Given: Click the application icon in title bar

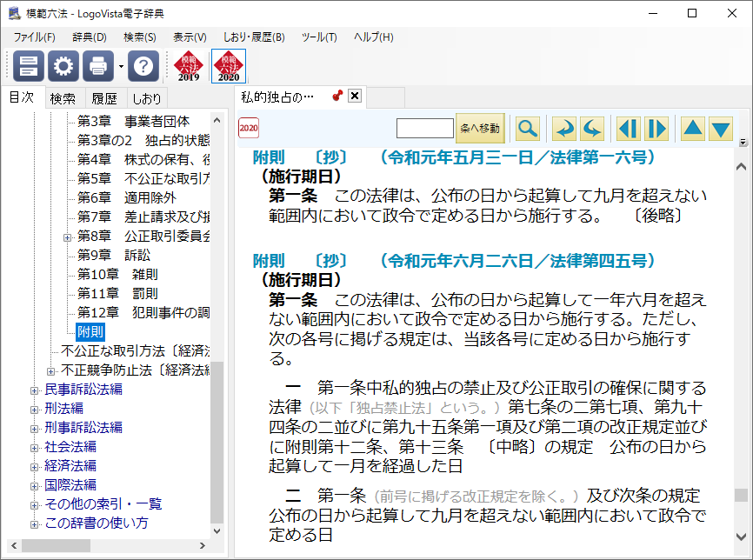Looking at the screenshot, I should point(13,13).
